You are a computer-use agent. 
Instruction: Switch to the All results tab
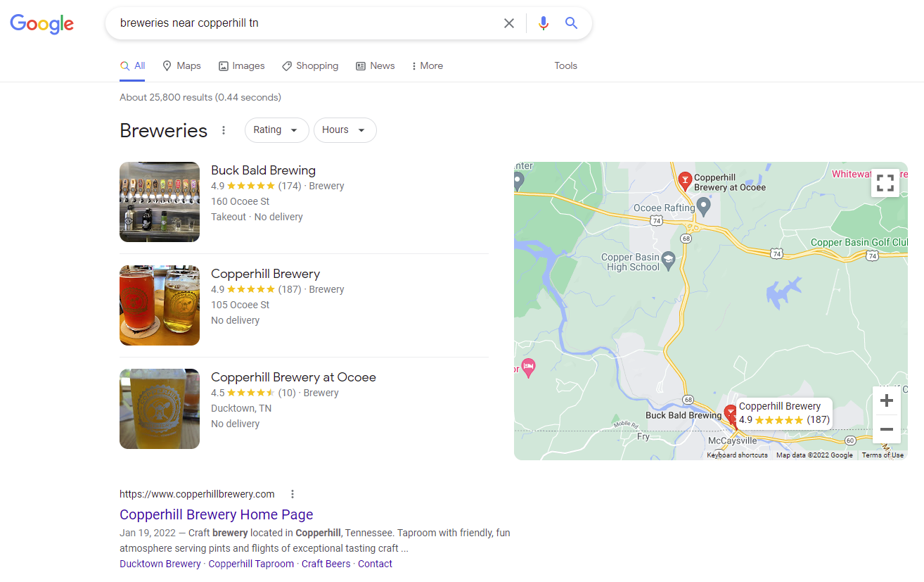(132, 65)
